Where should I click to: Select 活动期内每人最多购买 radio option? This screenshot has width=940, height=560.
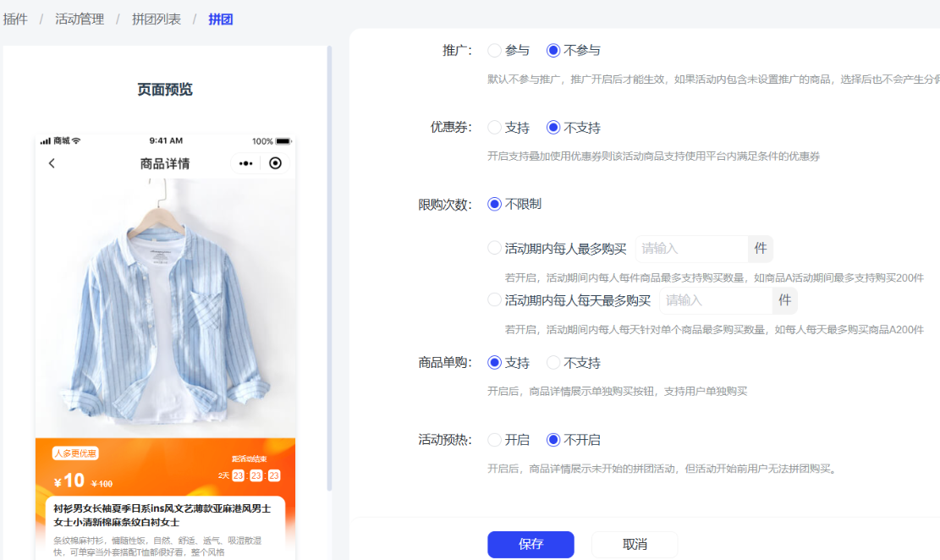coord(495,249)
